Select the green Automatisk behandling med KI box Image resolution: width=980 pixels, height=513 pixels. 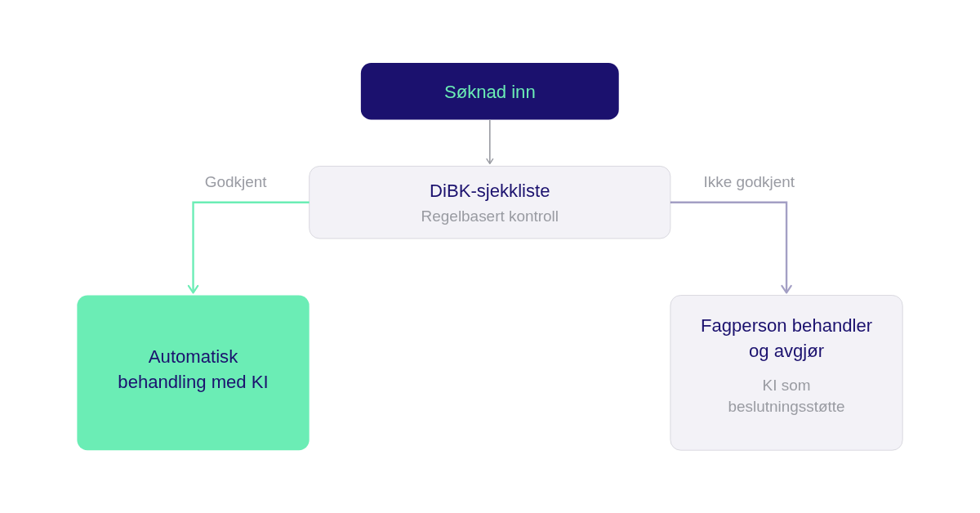(x=193, y=372)
